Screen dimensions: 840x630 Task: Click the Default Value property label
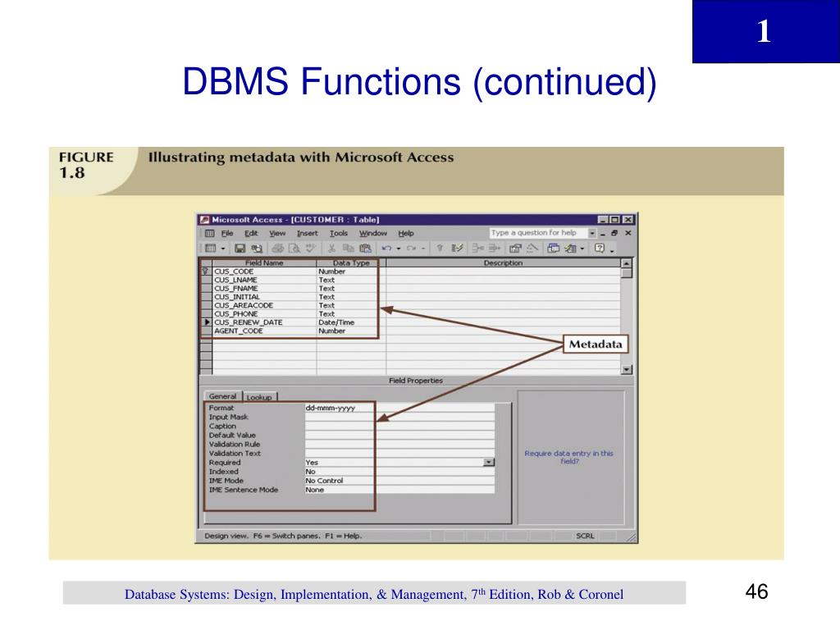232,435
